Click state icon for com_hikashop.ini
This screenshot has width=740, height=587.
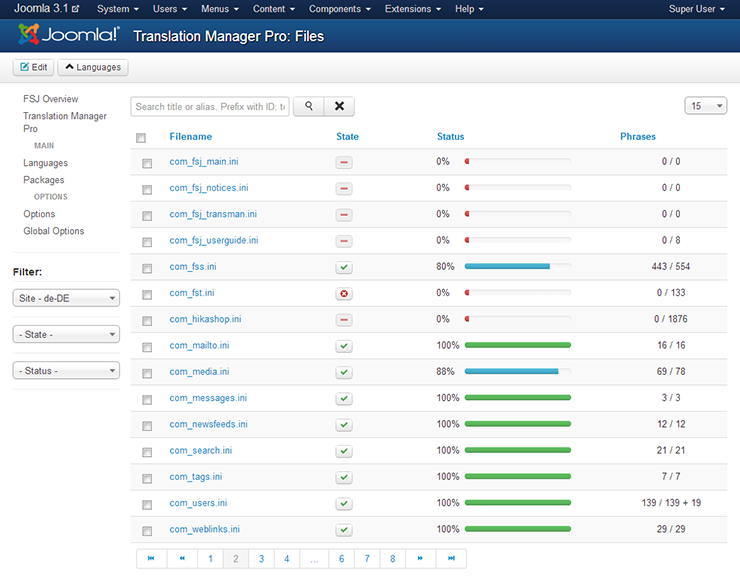click(344, 320)
